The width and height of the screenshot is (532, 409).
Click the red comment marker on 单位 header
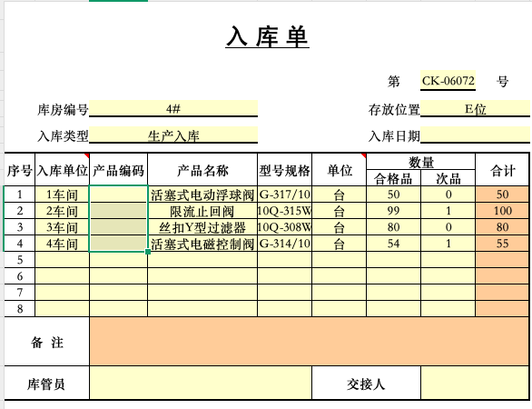[x=364, y=155]
